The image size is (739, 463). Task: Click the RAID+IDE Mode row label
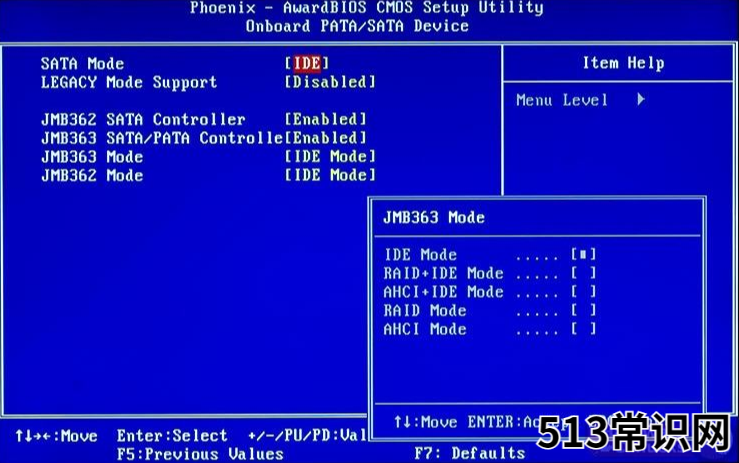[443, 273]
